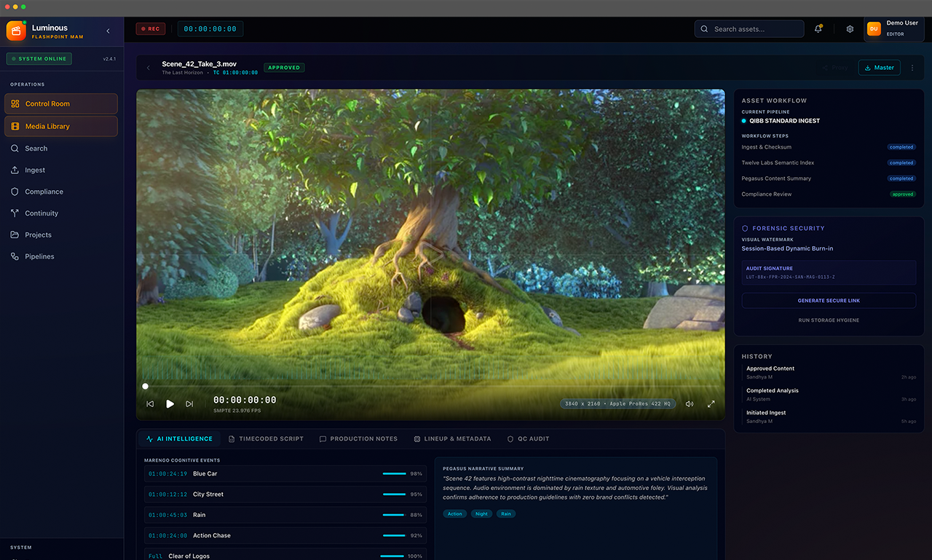Click the SYSTEM ONLINE status badge
932x560 pixels.
[39, 59]
